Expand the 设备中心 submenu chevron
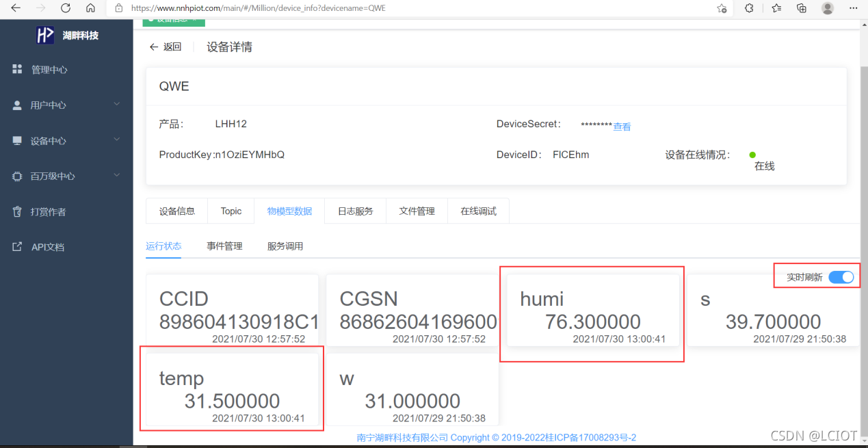Viewport: 868px width, 448px height. click(116, 140)
